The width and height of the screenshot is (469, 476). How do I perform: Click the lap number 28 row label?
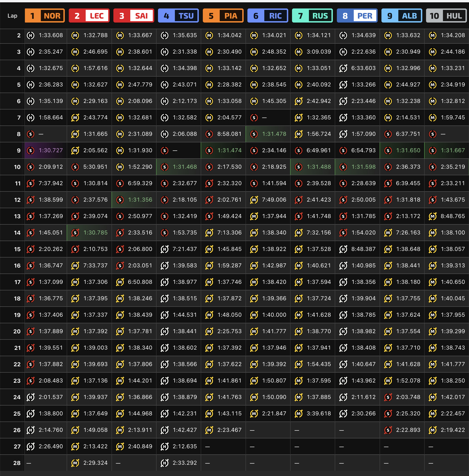(x=17, y=463)
